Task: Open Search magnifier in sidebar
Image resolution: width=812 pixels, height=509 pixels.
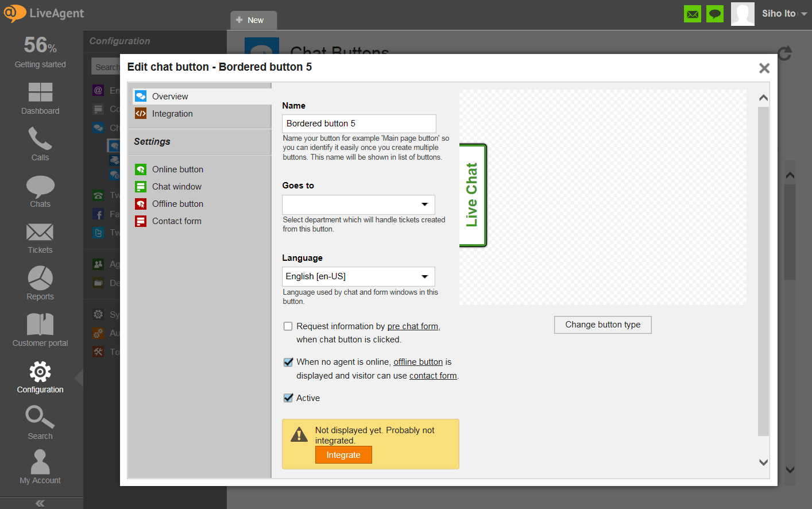Action: pyautogui.click(x=40, y=423)
